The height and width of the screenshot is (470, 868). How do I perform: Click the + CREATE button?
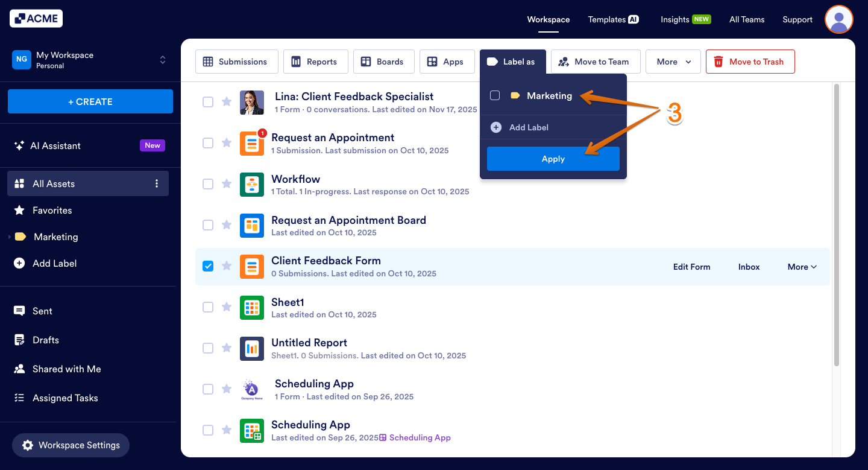(90, 101)
